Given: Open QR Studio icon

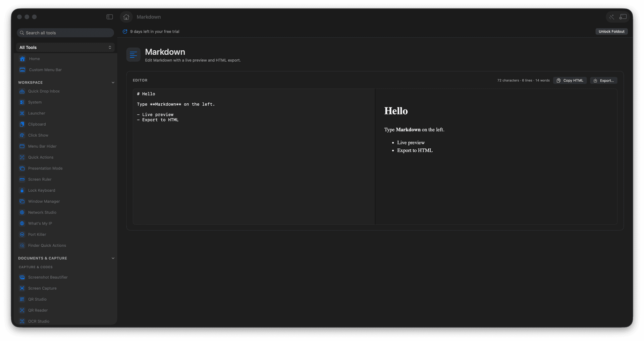Looking at the screenshot, I should [22, 299].
